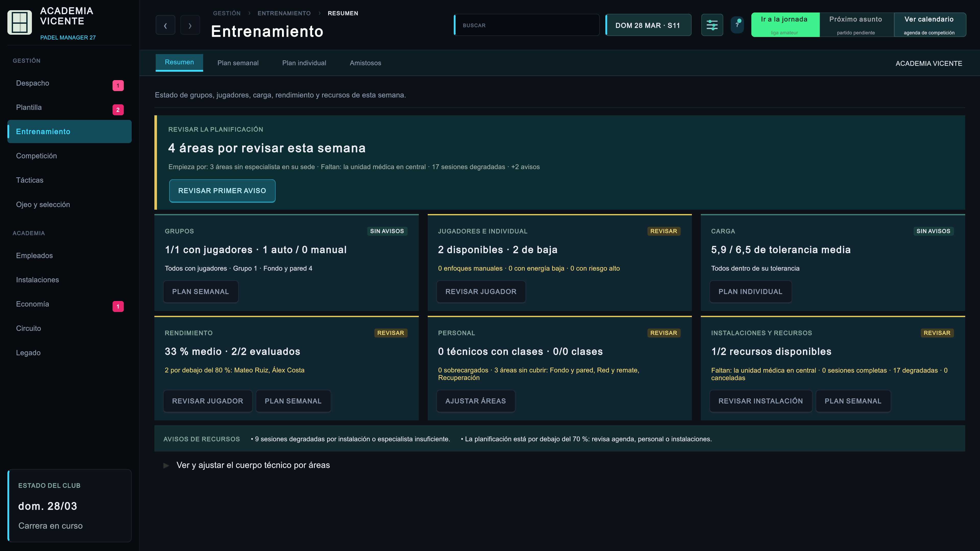
Task: Open the Amistosos tab
Action: (x=365, y=63)
